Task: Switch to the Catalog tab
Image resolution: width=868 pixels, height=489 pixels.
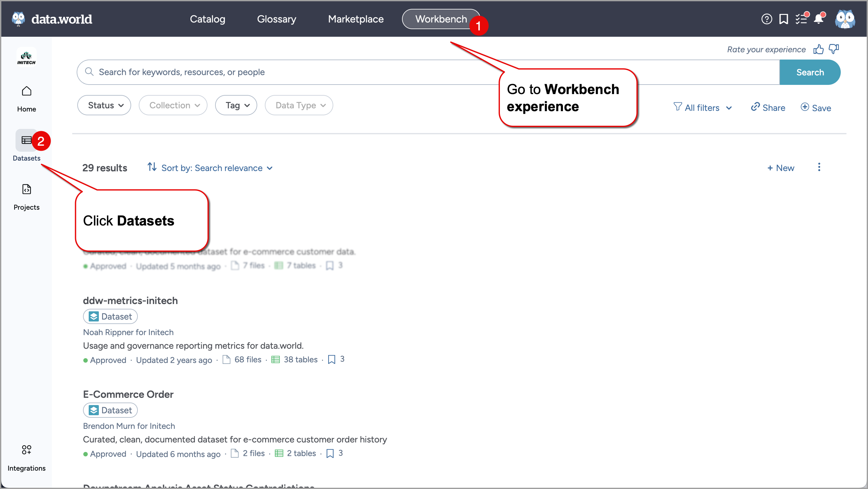Action: [207, 19]
